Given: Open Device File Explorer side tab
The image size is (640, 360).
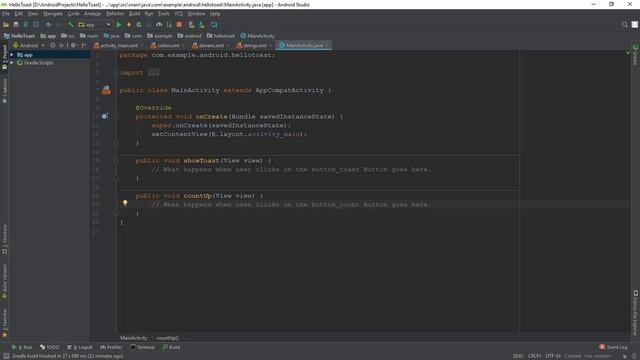Looking at the screenshot, I should (x=636, y=313).
